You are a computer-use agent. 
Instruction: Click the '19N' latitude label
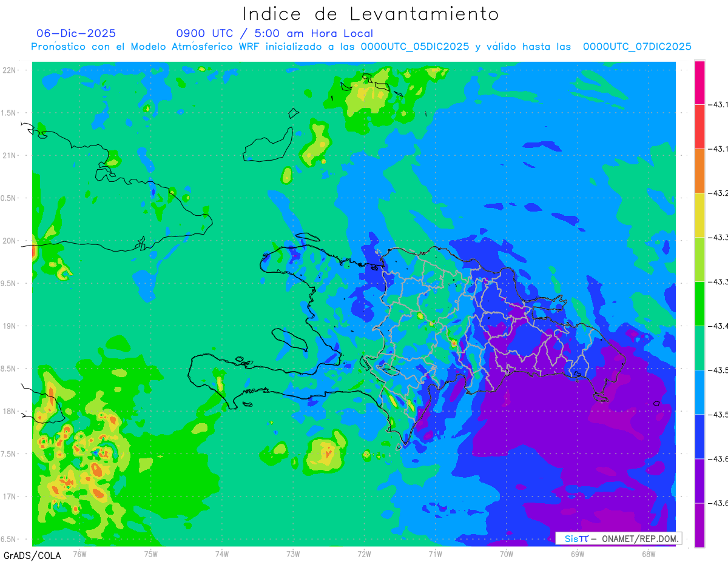tap(10, 326)
